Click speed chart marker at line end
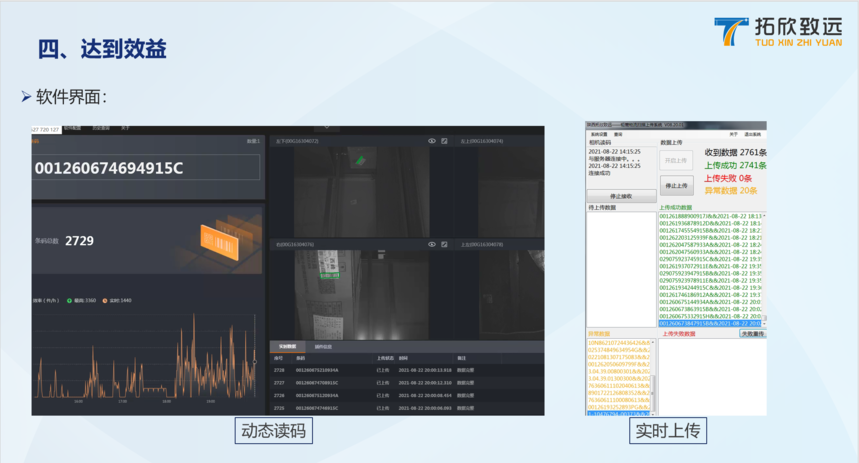 pos(255,362)
